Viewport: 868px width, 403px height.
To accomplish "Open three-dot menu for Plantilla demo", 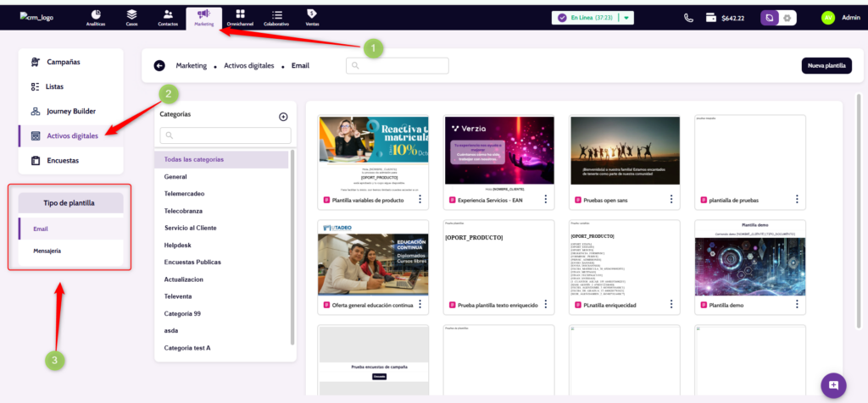I will (797, 305).
